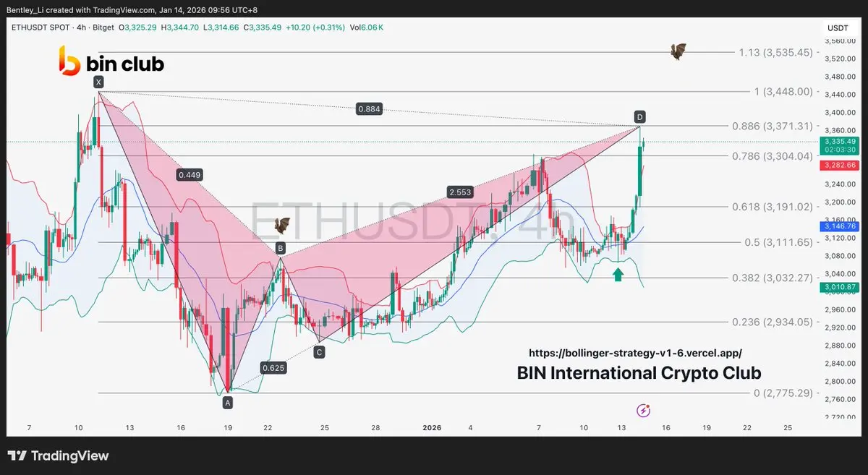Click the closing price C3,335.49 value
The width and height of the screenshot is (868, 475).
tap(263, 27)
